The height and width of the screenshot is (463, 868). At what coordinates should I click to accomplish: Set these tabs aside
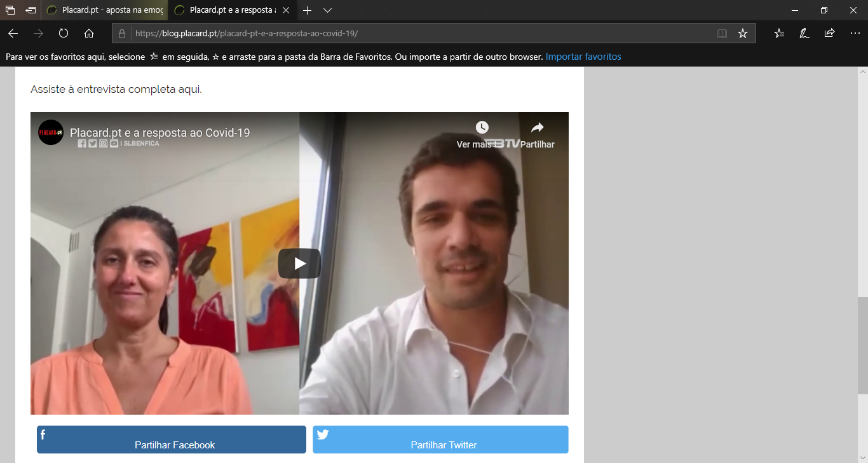[x=31, y=10]
